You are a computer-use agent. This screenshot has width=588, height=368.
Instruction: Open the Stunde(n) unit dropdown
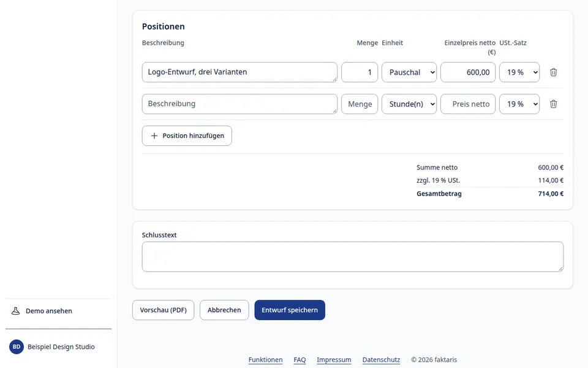tap(409, 104)
